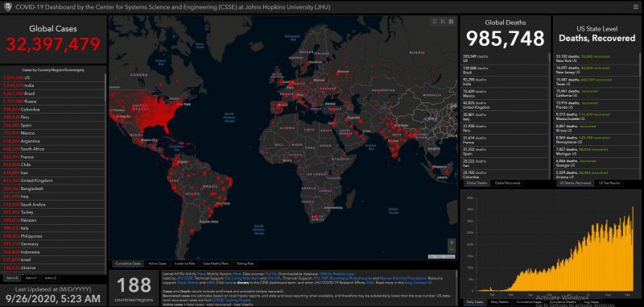
Task: Select Florida US state row
Action: (x=596, y=105)
